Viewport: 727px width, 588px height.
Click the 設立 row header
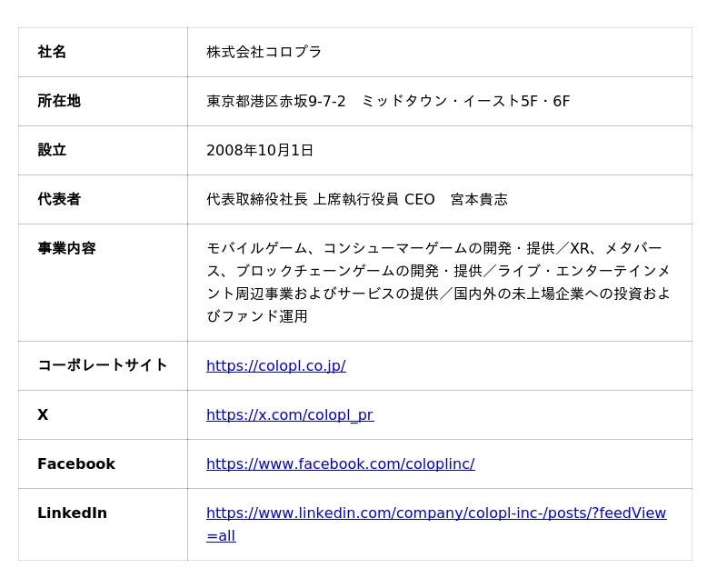click(x=52, y=150)
